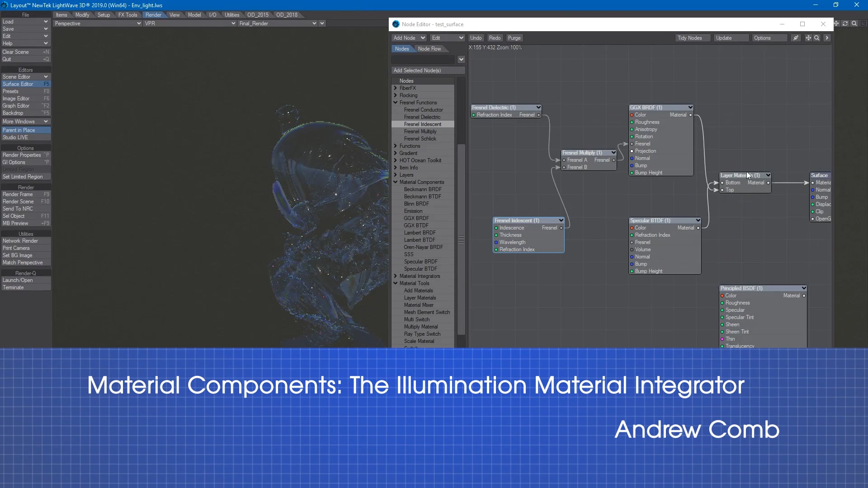Click the Wavelength port on Fresnel Iridescent node
The height and width of the screenshot is (488, 868).
pyautogui.click(x=496, y=242)
